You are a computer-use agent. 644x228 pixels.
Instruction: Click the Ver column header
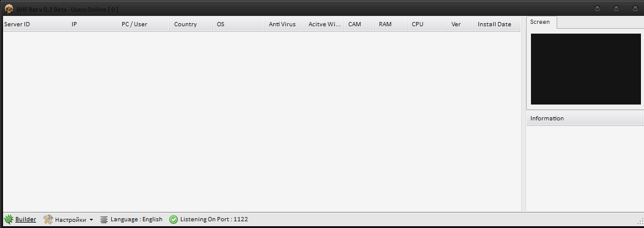point(460,24)
